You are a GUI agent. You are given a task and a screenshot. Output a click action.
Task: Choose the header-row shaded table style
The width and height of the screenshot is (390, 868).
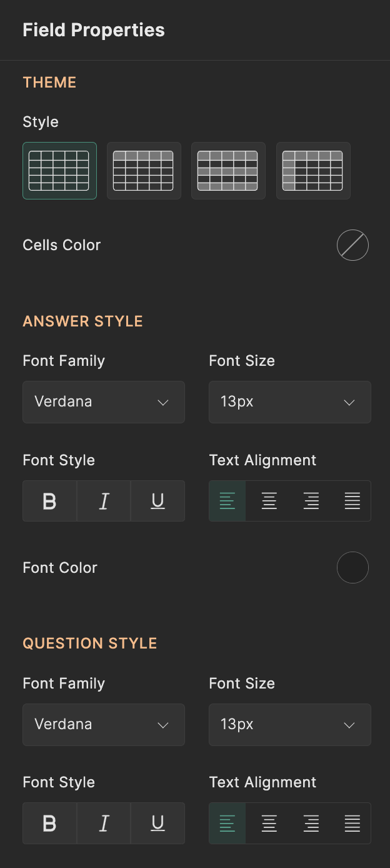click(144, 171)
